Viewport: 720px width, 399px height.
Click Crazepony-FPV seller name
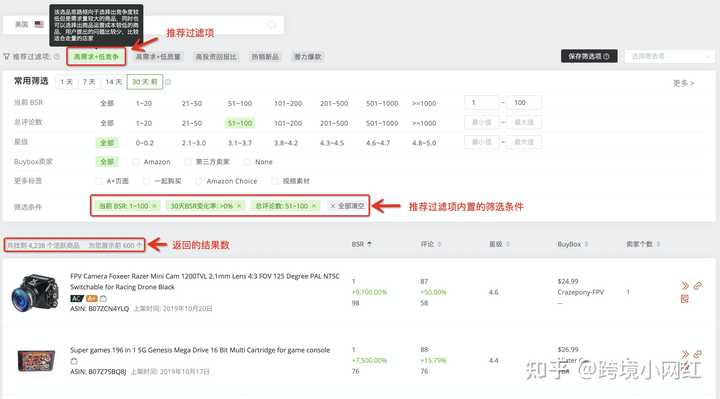click(580, 292)
